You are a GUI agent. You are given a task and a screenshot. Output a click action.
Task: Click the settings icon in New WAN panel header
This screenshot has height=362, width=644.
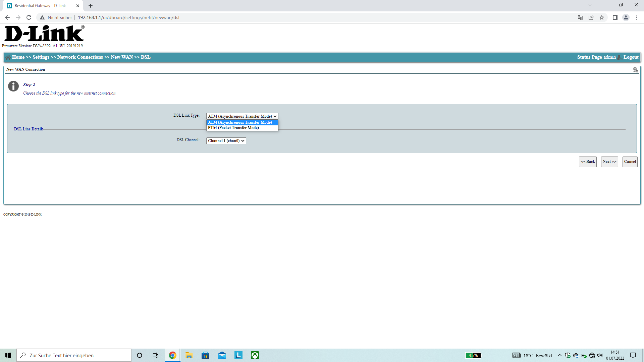pos(635,70)
